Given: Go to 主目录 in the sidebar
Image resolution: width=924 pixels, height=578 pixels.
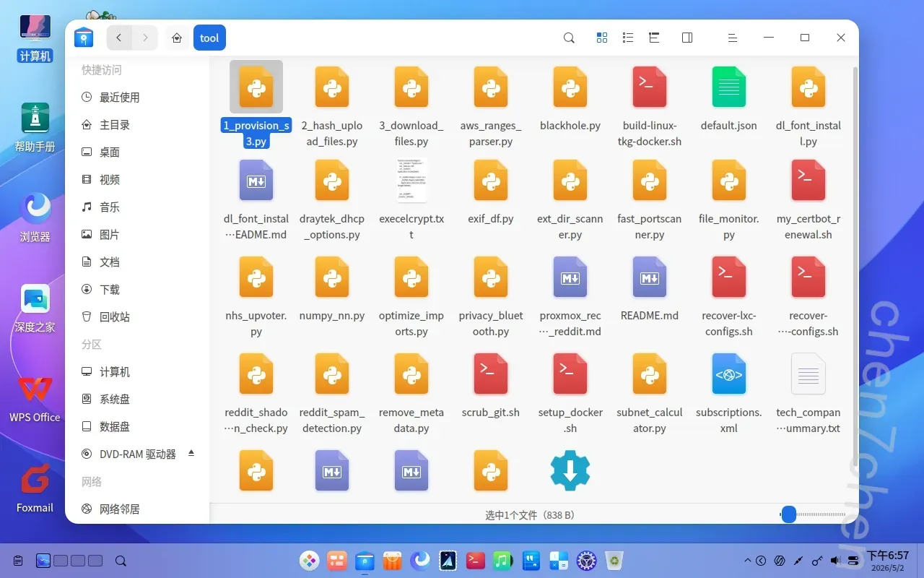Looking at the screenshot, I should (137, 125).
